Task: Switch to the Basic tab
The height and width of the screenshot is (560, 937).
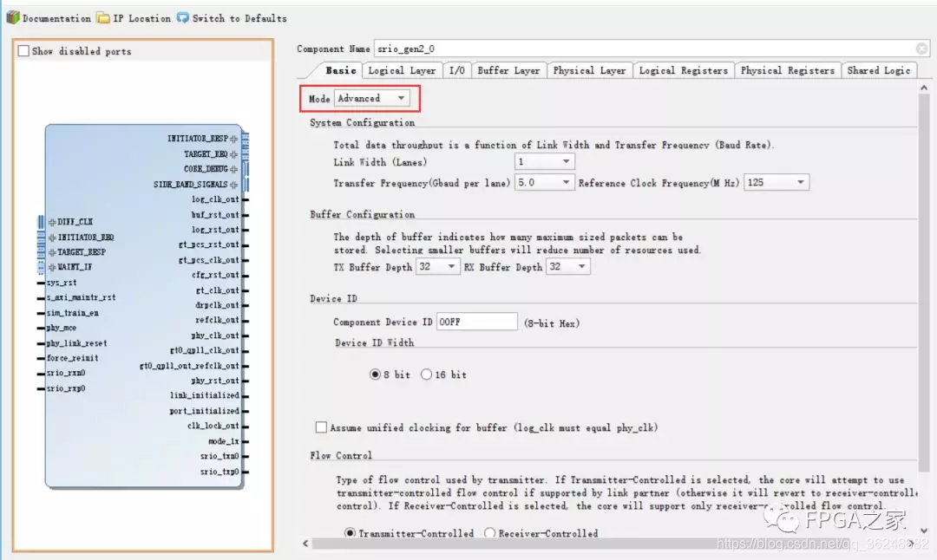Action: (341, 70)
